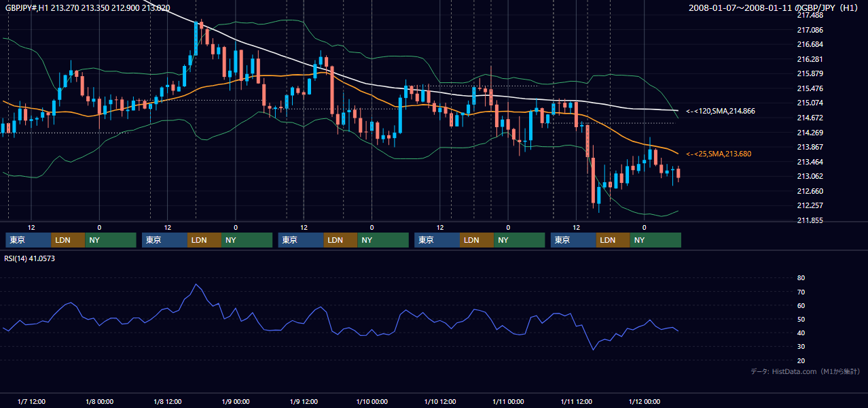Click price axis value 217.488

pyautogui.click(x=810, y=16)
